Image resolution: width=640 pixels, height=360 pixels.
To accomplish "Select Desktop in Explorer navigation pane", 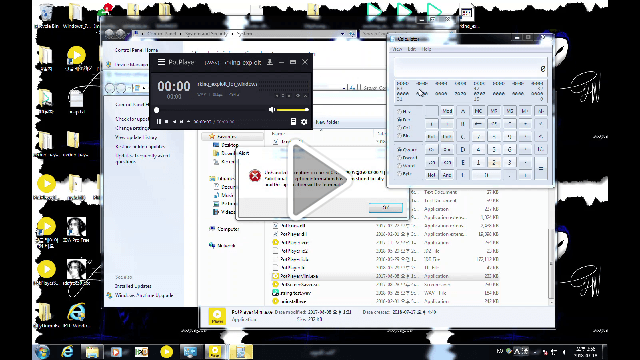I will point(231,145).
